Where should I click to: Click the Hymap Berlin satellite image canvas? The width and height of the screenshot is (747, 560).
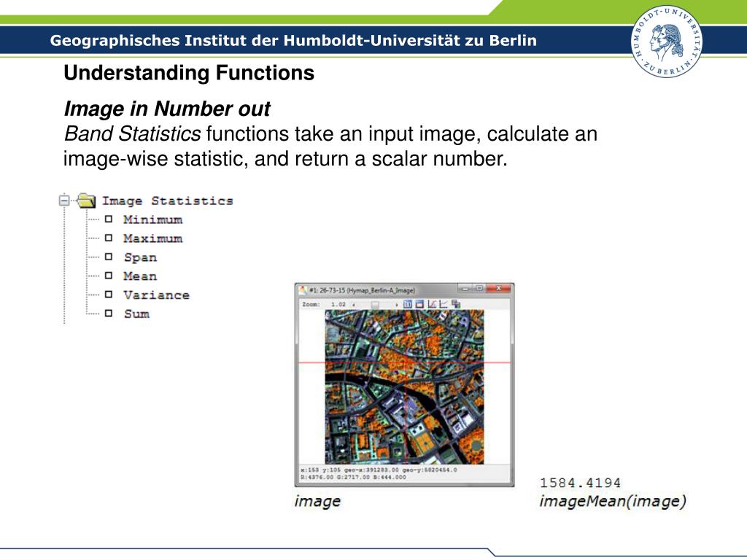click(403, 386)
